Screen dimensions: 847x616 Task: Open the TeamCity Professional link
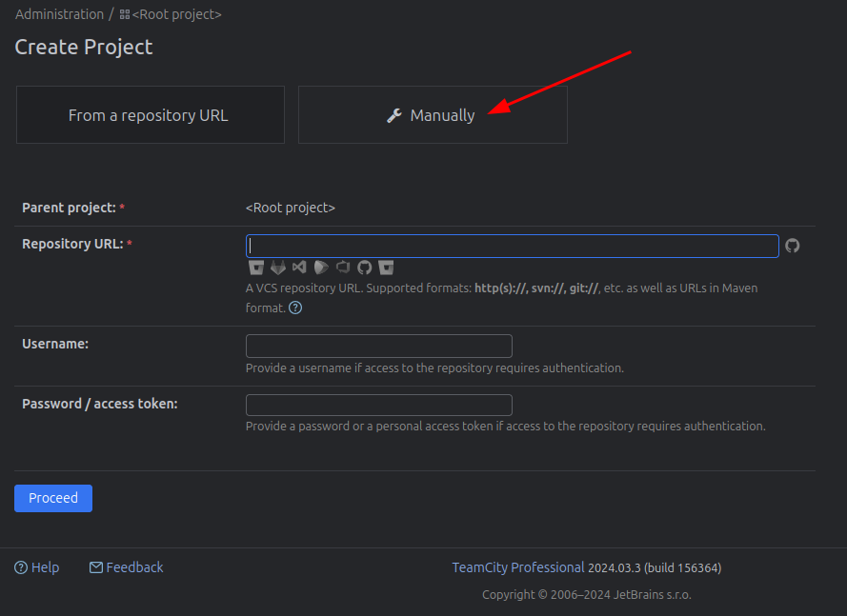[517, 567]
